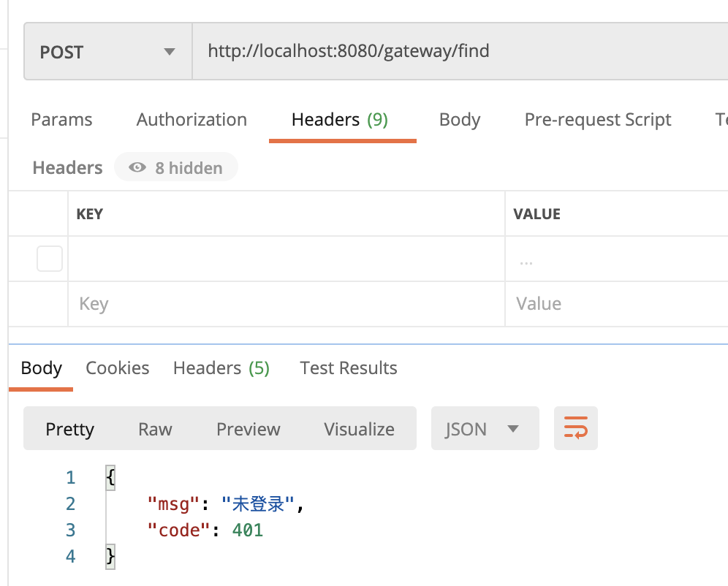Open the Pre-request Script tab

pos(597,119)
